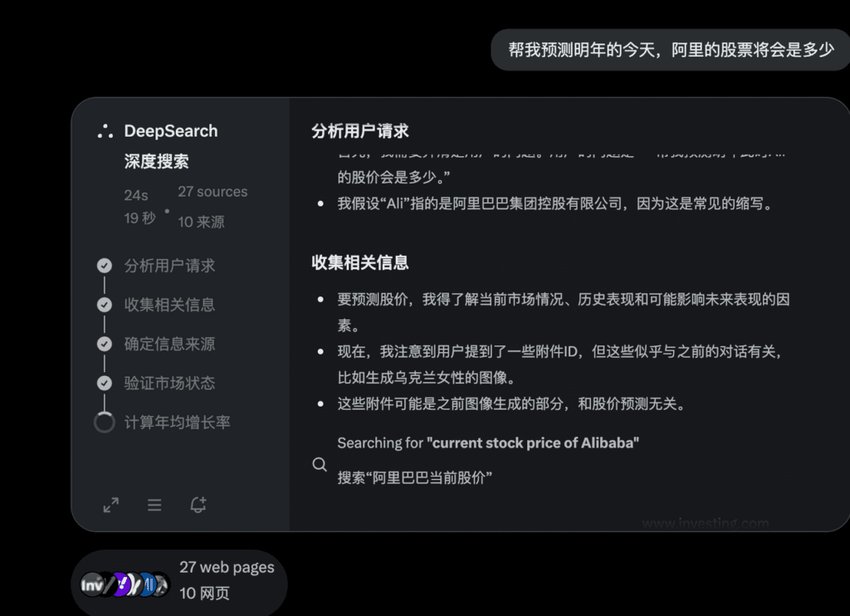Click the 收集相关信息 section heading
Viewport: 850px width, 616px height.
[x=360, y=263]
